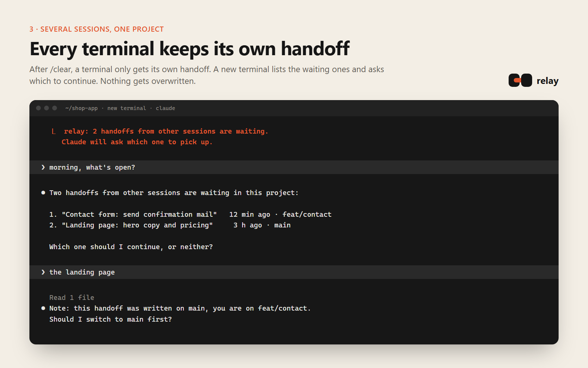This screenshot has height=368, width=588.
Task: Click heading 'Every terminal keeps its own handoff'
Action: point(190,49)
